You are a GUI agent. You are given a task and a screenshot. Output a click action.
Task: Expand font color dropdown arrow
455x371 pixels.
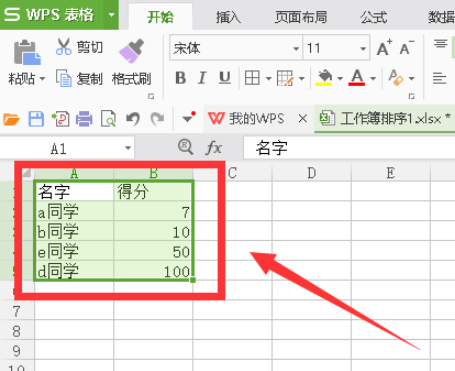tap(373, 79)
